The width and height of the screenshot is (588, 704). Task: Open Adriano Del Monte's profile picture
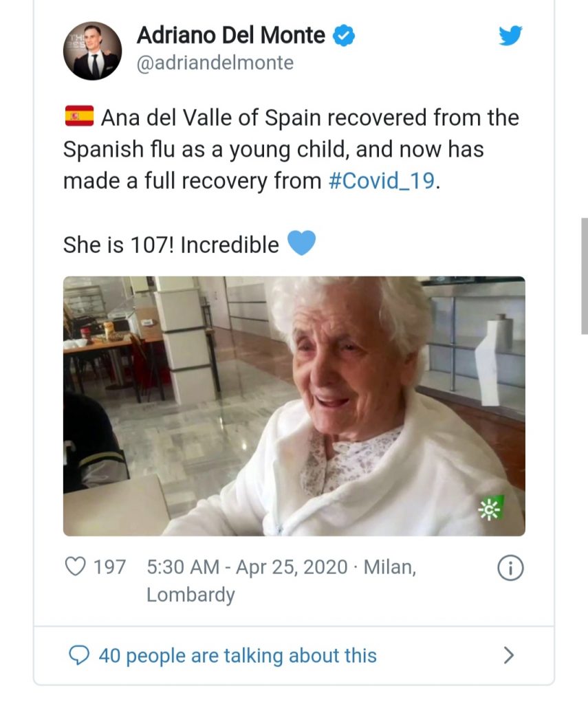(92, 50)
